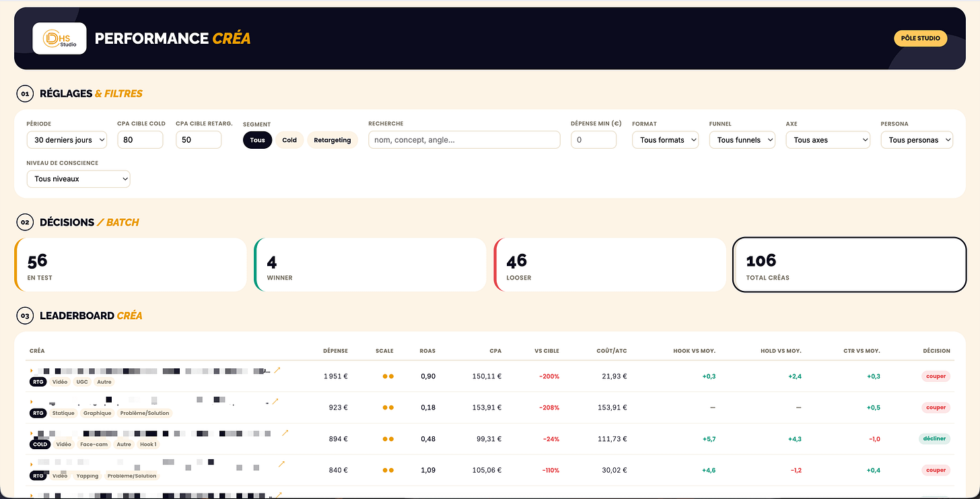Click the COLD tag in the 894 € row
The width and height of the screenshot is (980, 499).
[40, 444]
